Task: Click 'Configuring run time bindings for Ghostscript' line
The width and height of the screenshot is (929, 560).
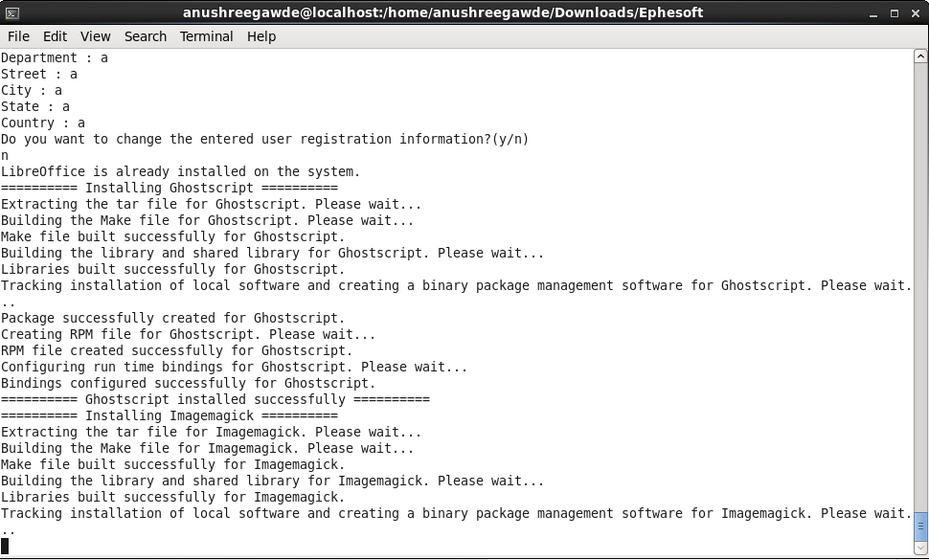Action: coord(235,367)
